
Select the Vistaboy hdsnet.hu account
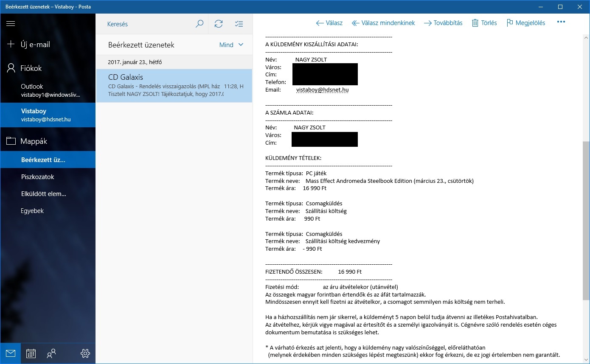pyautogui.click(x=48, y=115)
